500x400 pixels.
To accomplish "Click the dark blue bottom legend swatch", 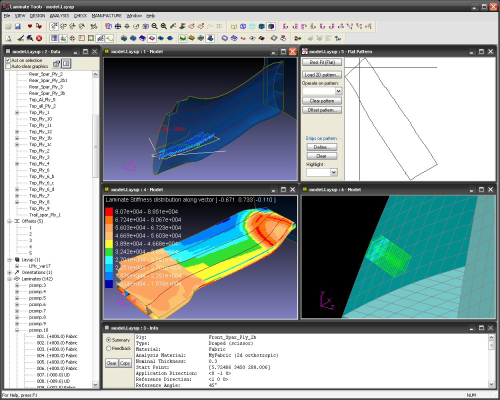I will pos(109,284).
